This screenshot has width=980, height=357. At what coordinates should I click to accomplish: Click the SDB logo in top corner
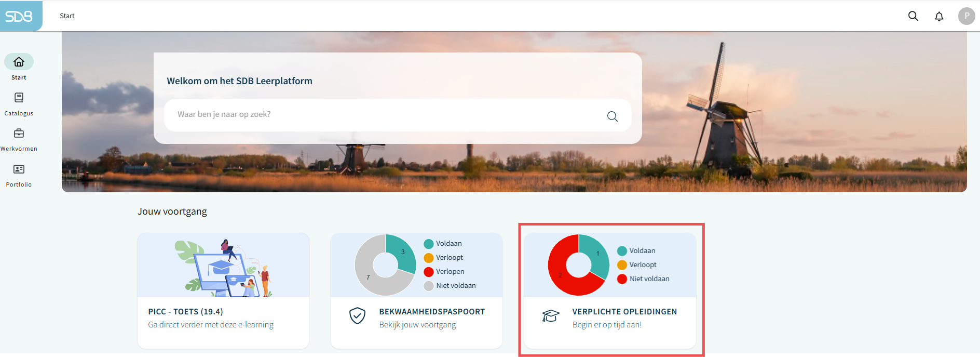coord(19,16)
